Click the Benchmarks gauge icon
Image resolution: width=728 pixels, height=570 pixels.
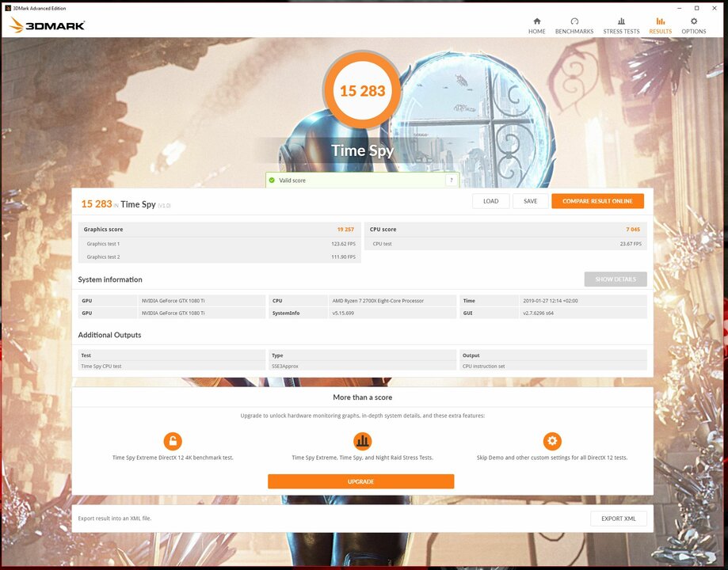coord(574,21)
